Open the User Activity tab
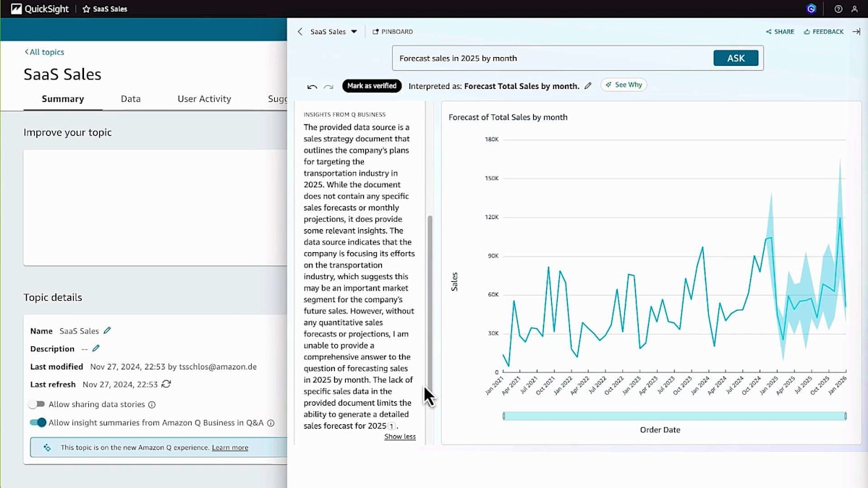This screenshot has height=488, width=868. (x=205, y=99)
